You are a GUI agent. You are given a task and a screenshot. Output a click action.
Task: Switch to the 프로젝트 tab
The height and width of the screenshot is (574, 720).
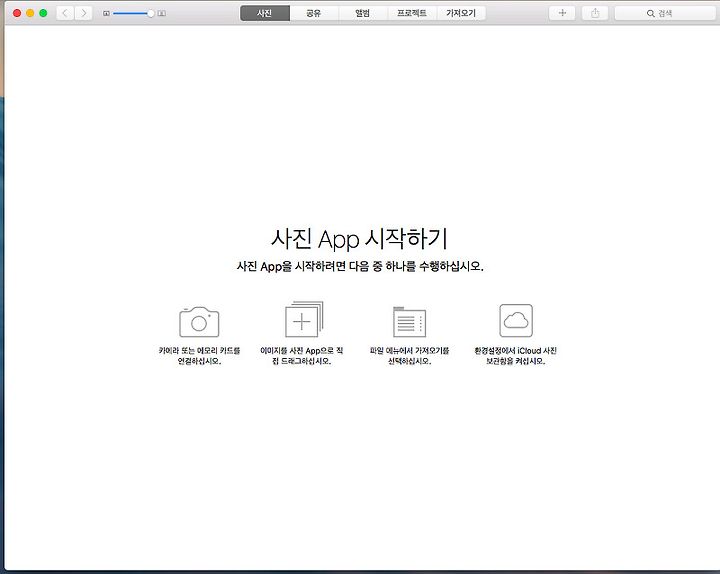[412, 13]
